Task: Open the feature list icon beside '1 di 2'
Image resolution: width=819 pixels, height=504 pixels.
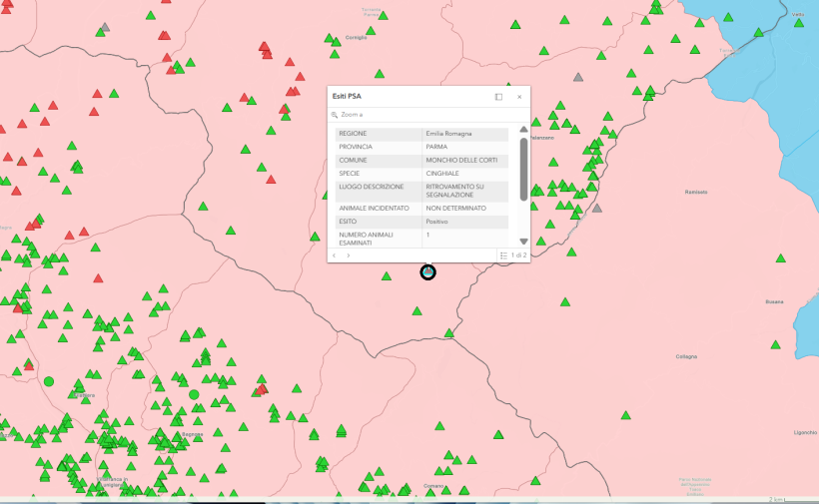Action: 504,255
